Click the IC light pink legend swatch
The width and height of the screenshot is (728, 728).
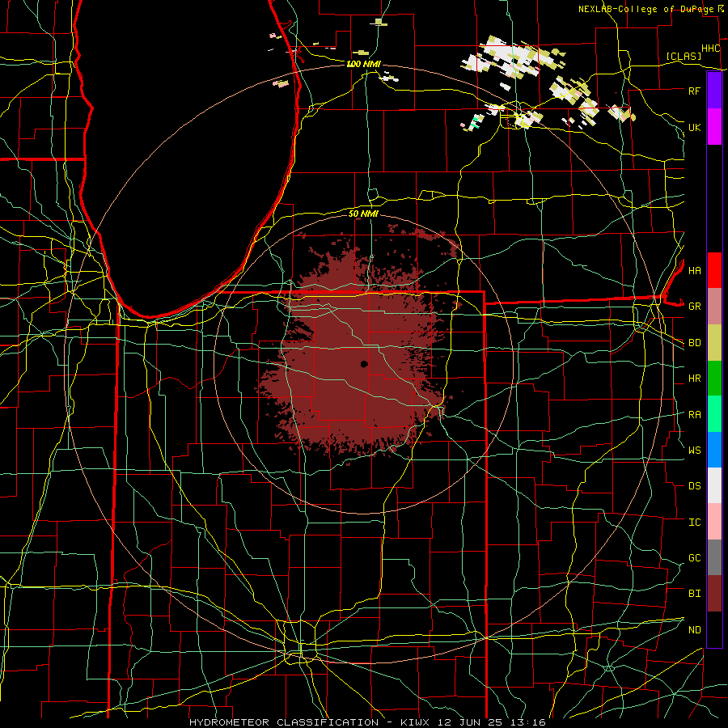(714, 522)
